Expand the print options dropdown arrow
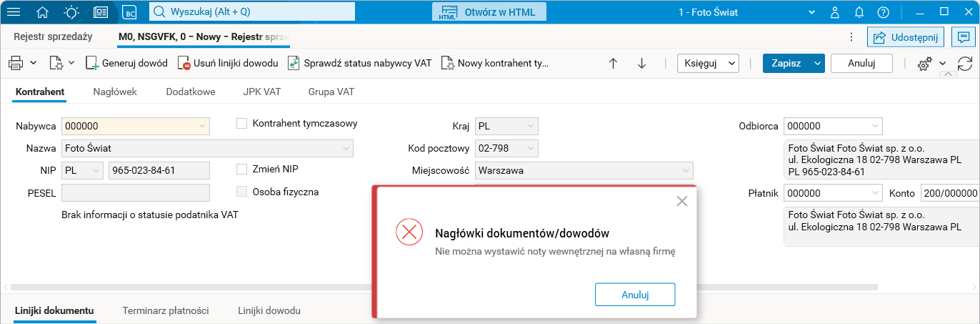Viewport: 980px width, 324px height. (34, 63)
